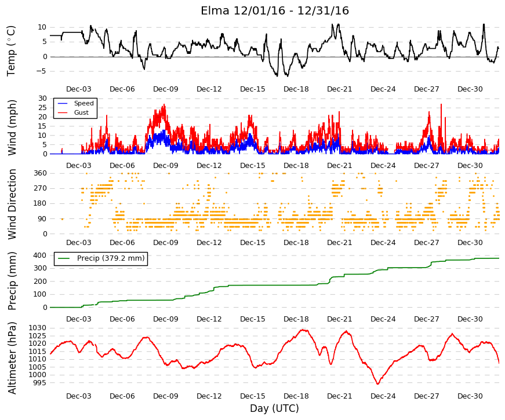
Task: Click the 360 tick on wind direction axis
Action: 40,173
